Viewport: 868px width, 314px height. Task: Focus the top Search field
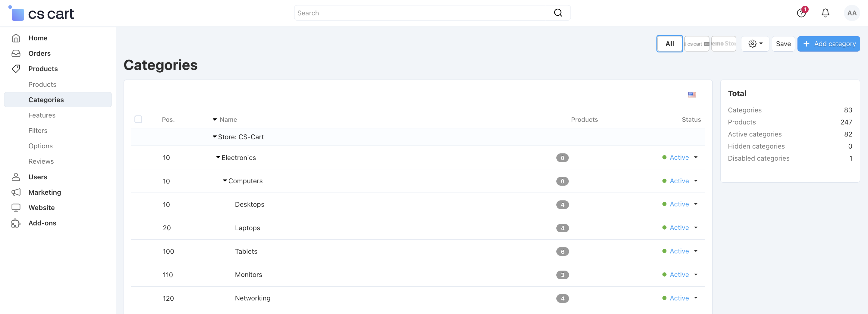point(432,13)
